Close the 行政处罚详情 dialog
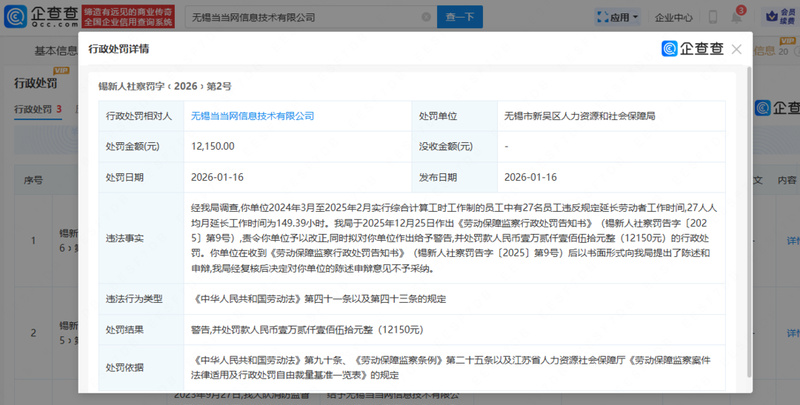Screen dimensions: 800x405 point(736,49)
